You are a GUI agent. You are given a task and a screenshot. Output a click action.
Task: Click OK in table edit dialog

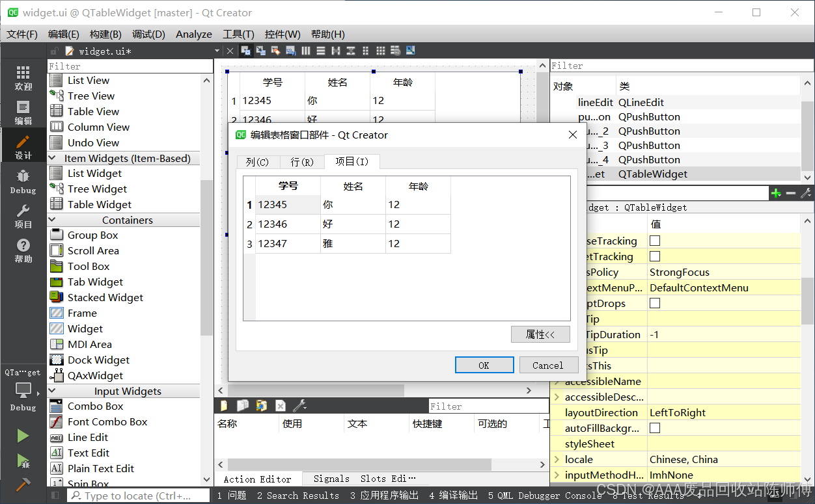[484, 365]
